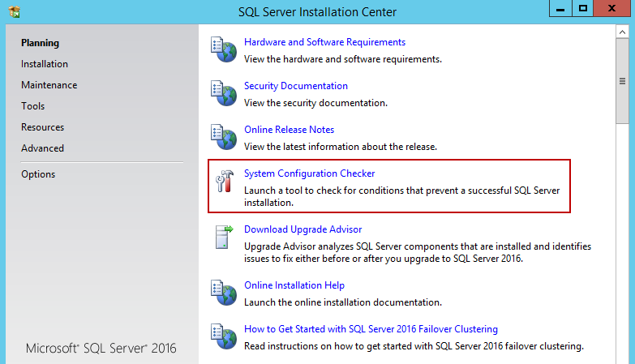The image size is (635, 364).
Task: Click the Security Documentation globe icon
Action: (x=224, y=93)
